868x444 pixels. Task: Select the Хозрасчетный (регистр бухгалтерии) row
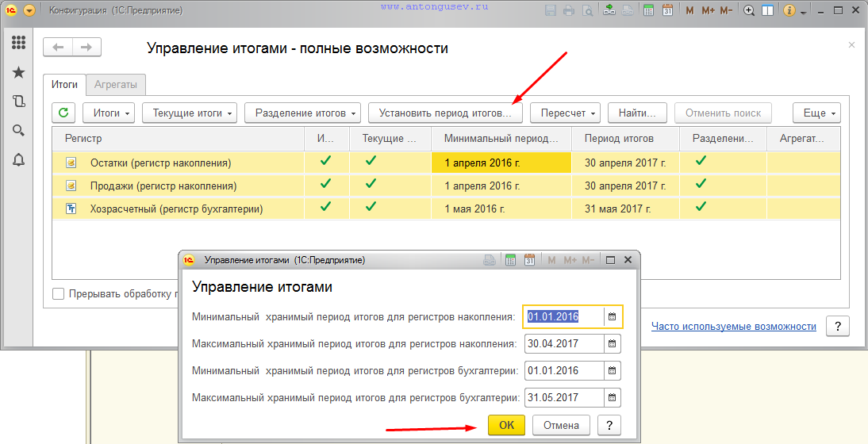[446, 209]
